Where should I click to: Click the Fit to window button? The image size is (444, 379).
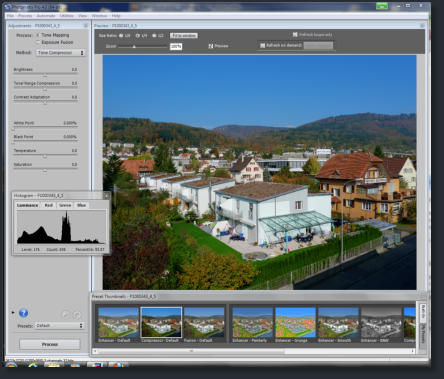coord(184,35)
